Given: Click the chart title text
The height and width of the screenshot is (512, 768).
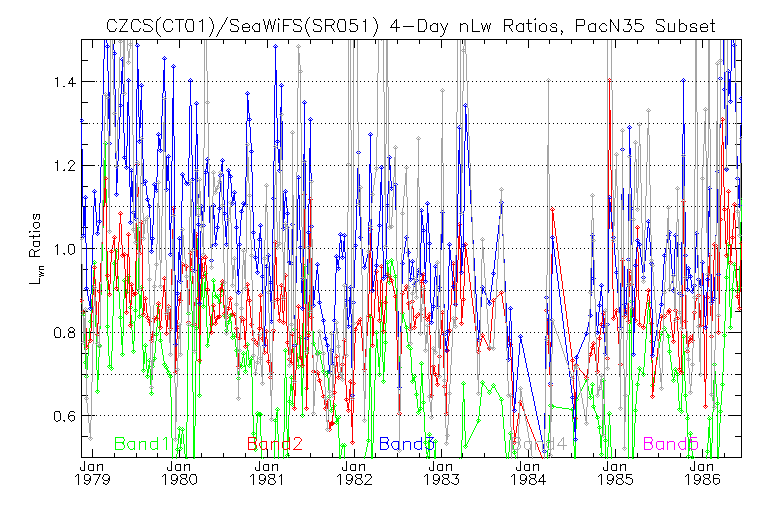Looking at the screenshot, I should [411, 25].
